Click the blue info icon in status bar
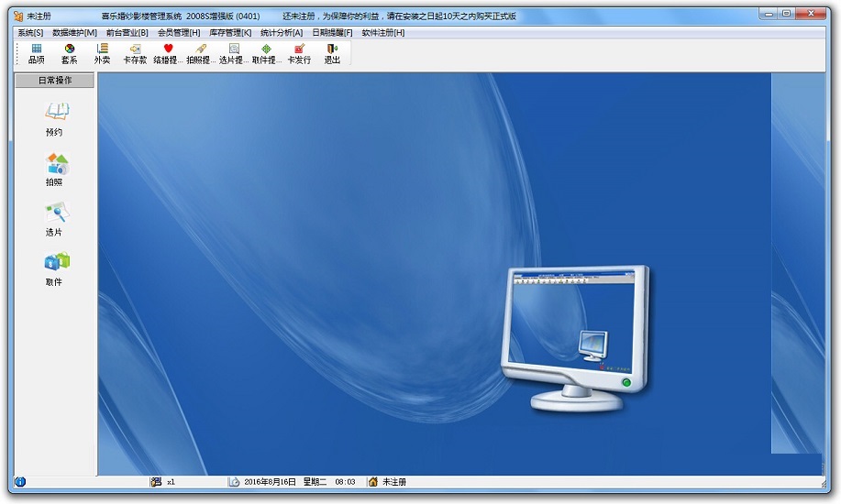Screen dimensions: 841x504 click(20, 481)
